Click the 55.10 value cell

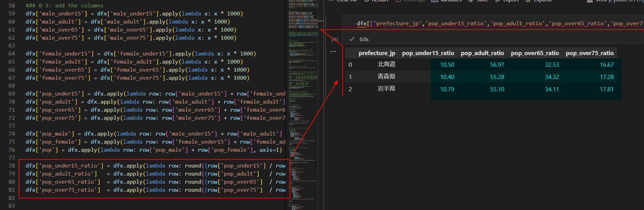tap(497, 89)
